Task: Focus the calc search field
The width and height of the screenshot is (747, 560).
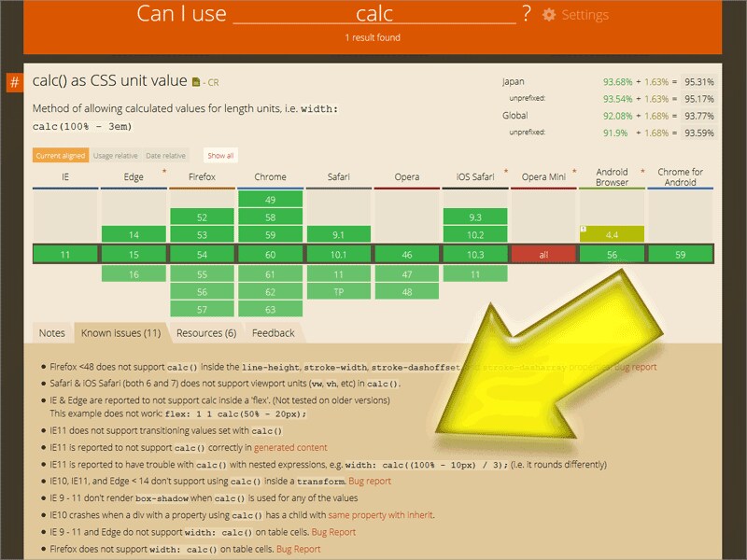Action: pos(374,13)
